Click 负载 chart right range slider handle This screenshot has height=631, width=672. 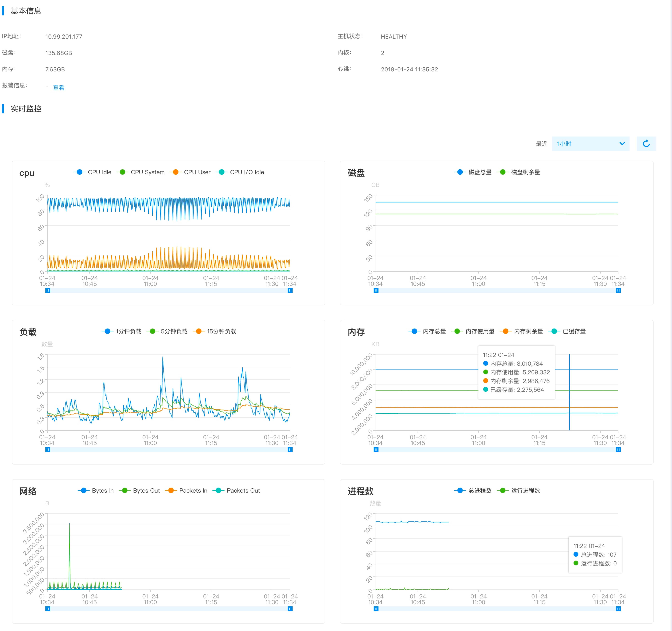pyautogui.click(x=290, y=450)
